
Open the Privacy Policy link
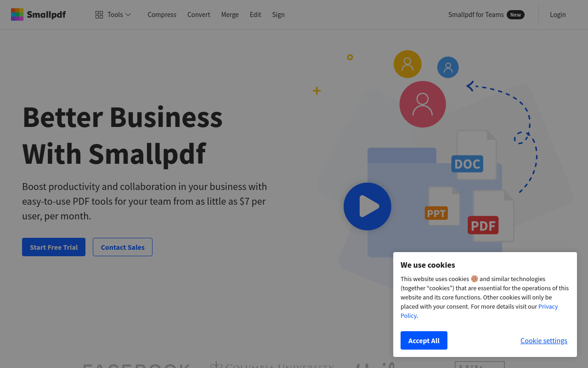(548, 306)
